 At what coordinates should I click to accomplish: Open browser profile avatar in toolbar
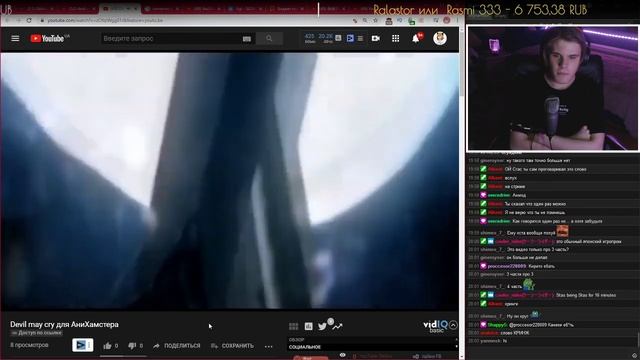[x=447, y=20]
